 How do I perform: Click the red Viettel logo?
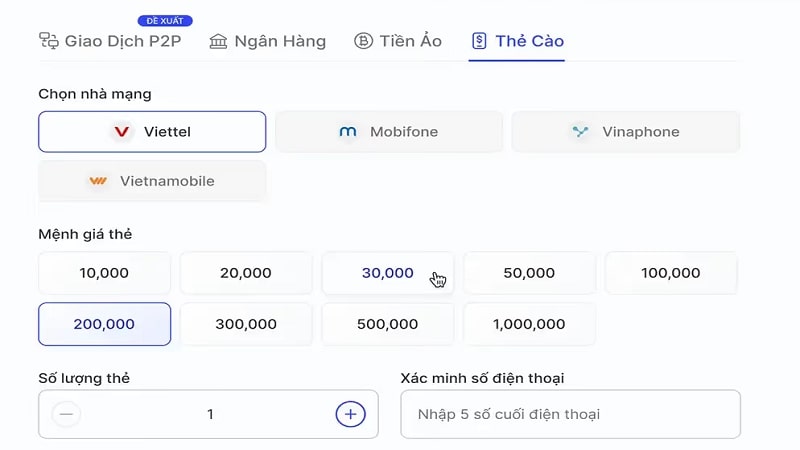[121, 132]
